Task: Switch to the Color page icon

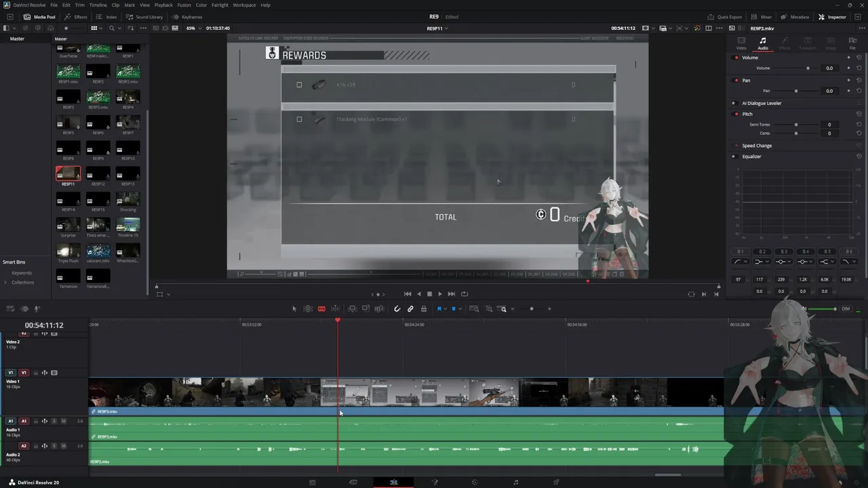Action: (x=475, y=483)
